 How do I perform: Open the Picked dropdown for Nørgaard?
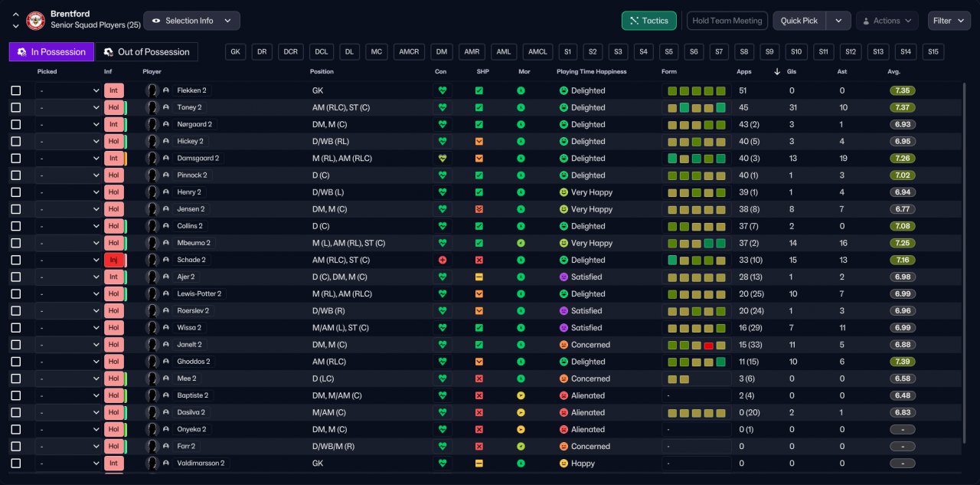click(x=67, y=124)
